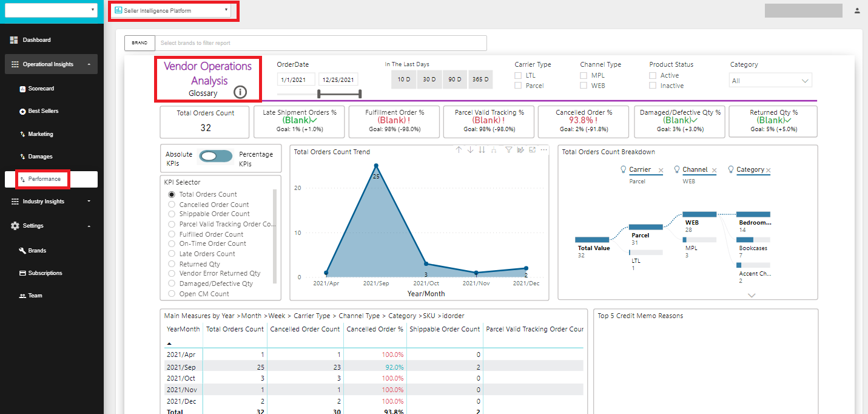This screenshot has width=868, height=414.
Task: Click the right handle of OrderDate slider
Action: pos(360,93)
